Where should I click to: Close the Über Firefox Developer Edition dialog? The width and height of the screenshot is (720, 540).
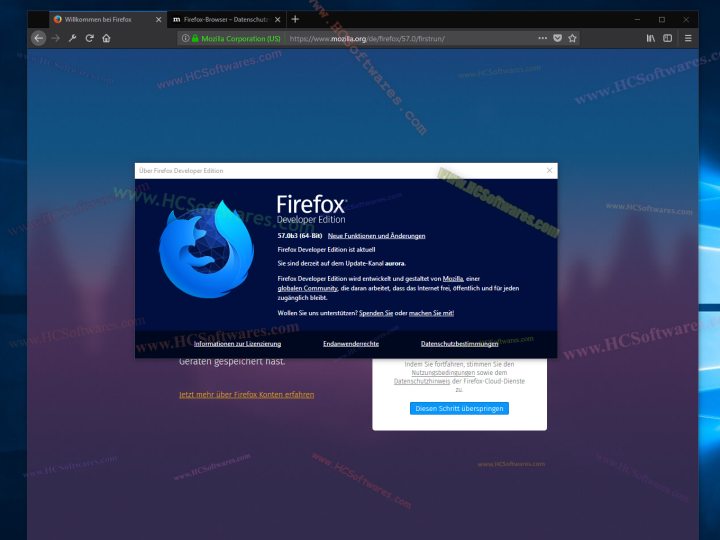coord(549,170)
